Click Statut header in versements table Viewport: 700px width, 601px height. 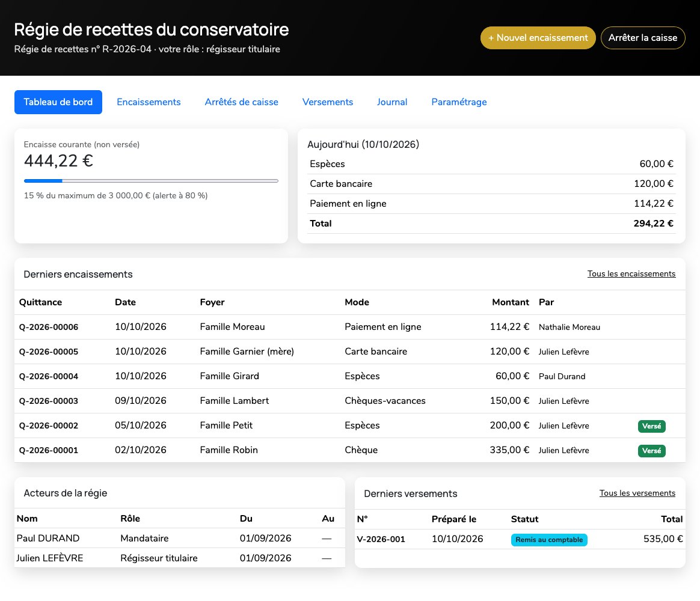pos(524,519)
